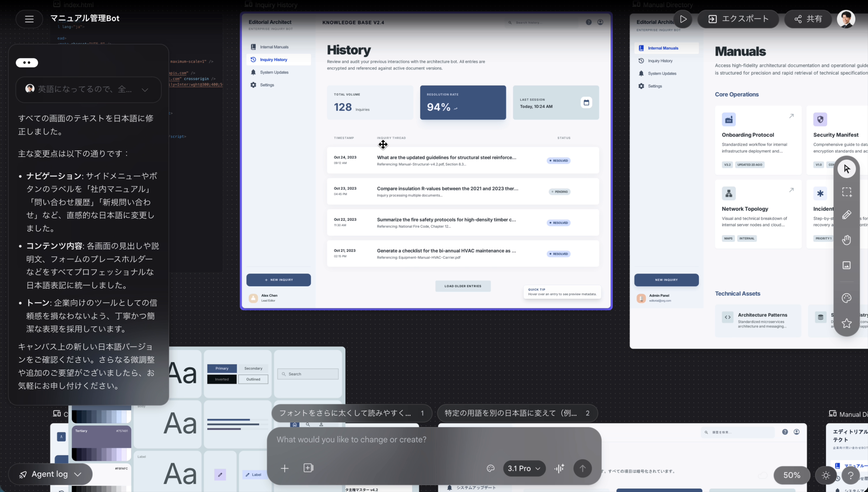Click the star favorites tool
Image resolution: width=868 pixels, height=492 pixels.
[846, 323]
